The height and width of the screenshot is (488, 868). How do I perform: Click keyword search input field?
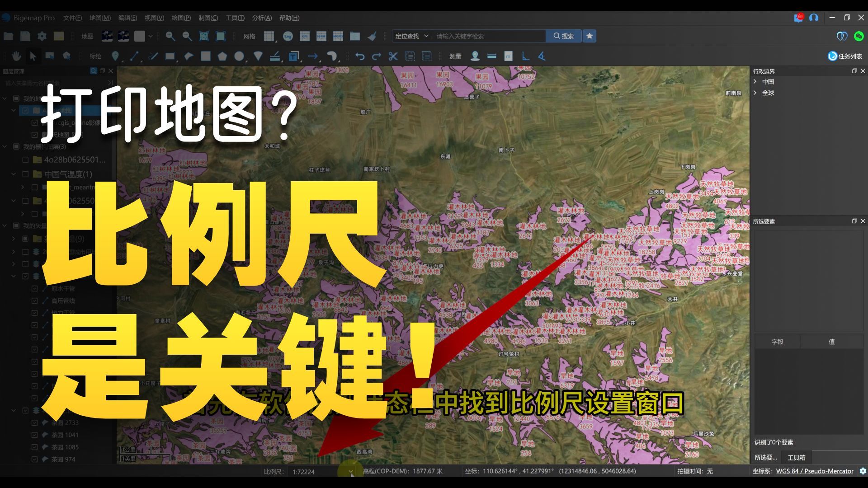coord(489,36)
